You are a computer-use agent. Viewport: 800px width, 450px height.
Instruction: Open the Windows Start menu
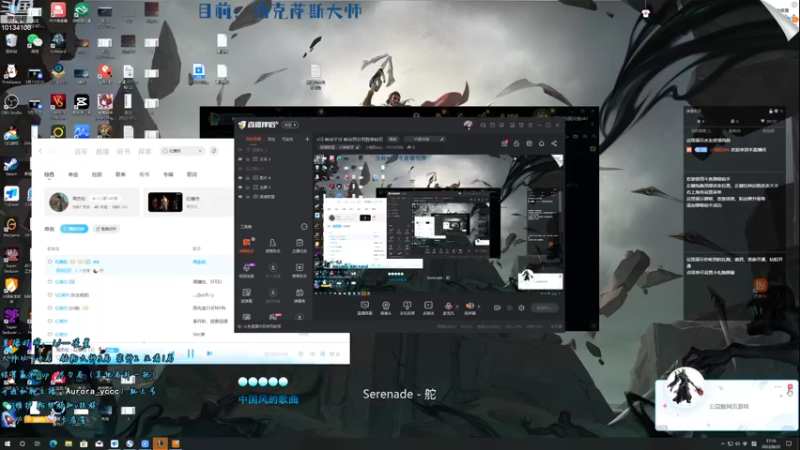7,444
